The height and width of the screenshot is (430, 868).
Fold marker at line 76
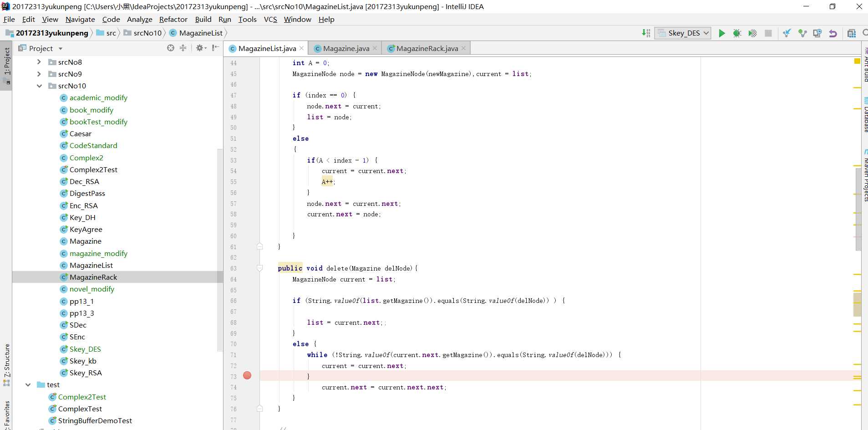click(259, 409)
